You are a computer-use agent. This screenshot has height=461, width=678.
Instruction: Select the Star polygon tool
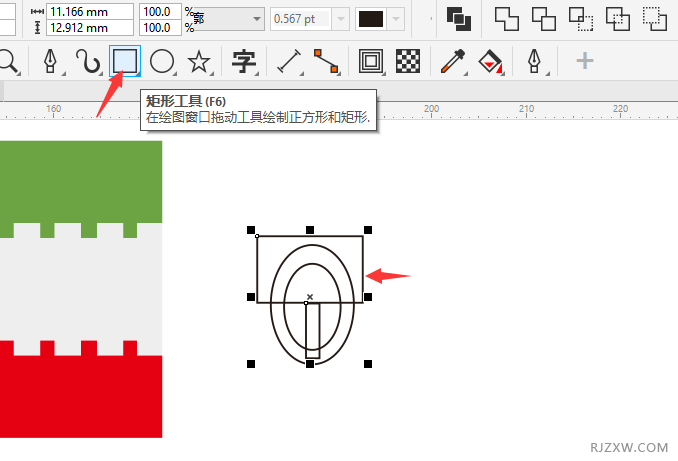pos(199,61)
